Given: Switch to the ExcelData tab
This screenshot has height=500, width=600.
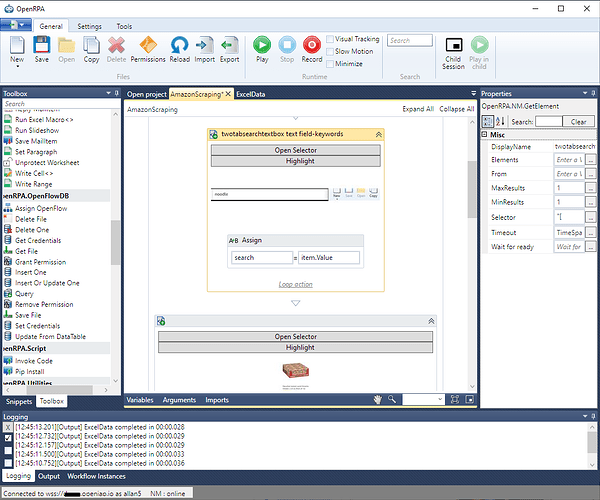Looking at the screenshot, I should click(x=251, y=94).
